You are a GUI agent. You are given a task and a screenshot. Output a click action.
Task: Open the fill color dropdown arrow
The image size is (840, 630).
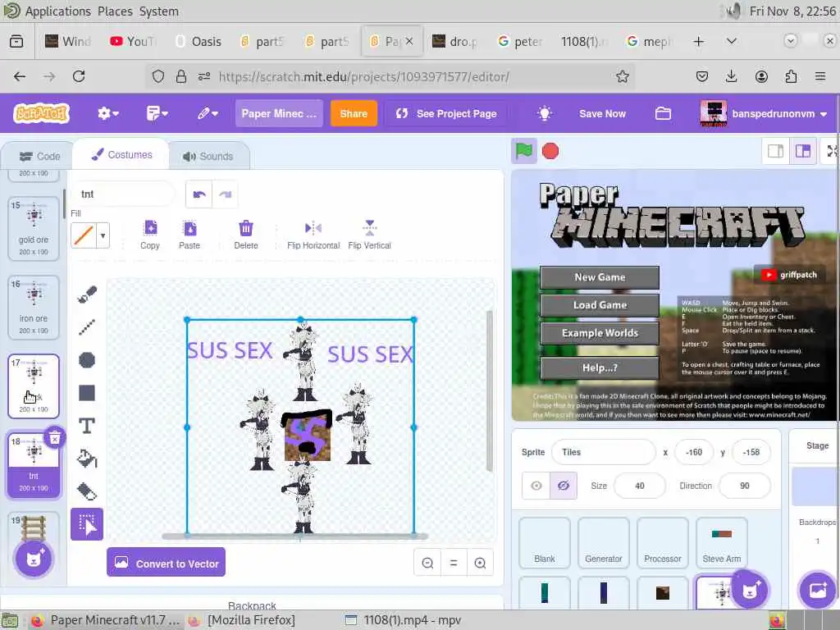[103, 235]
